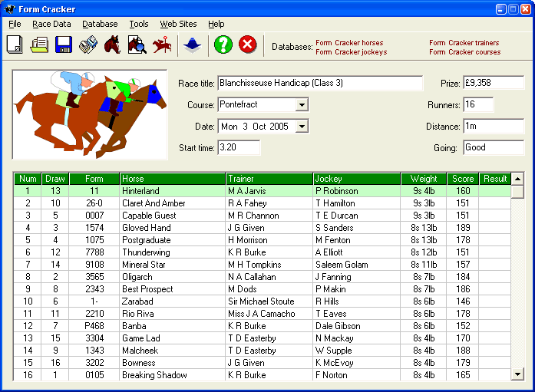The height and width of the screenshot is (392, 535).
Task: Click the Start time input field
Action: tap(239, 147)
